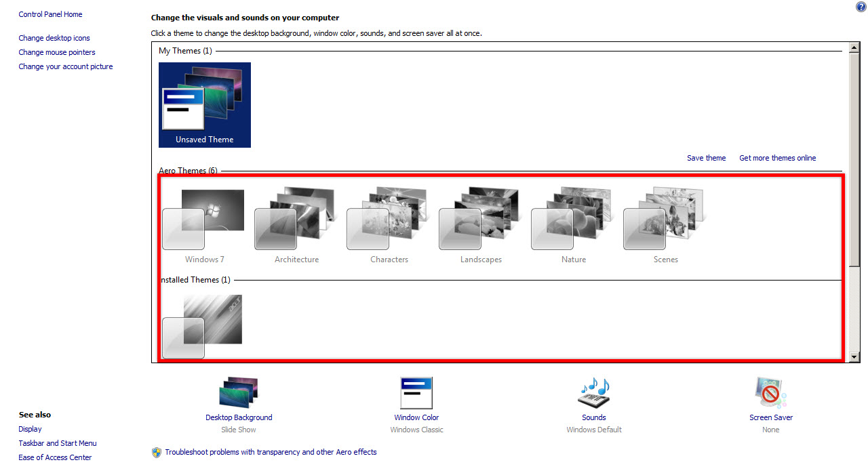Viewport: 868px width, 475px height.
Task: Open the Screen Saver text link
Action: tap(771, 417)
